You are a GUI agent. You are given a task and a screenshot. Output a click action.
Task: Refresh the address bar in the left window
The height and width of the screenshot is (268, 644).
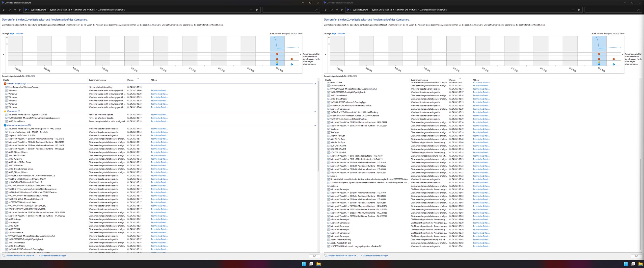(257, 10)
